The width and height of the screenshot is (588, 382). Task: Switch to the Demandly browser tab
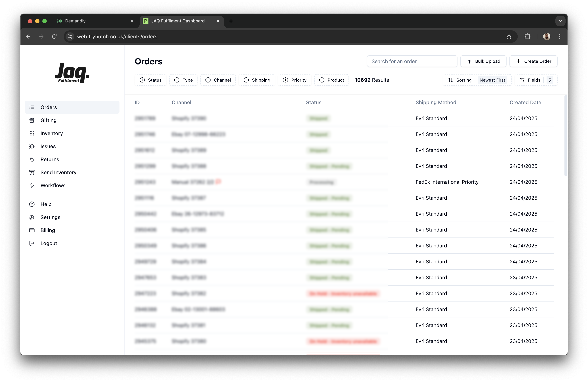[x=75, y=21]
